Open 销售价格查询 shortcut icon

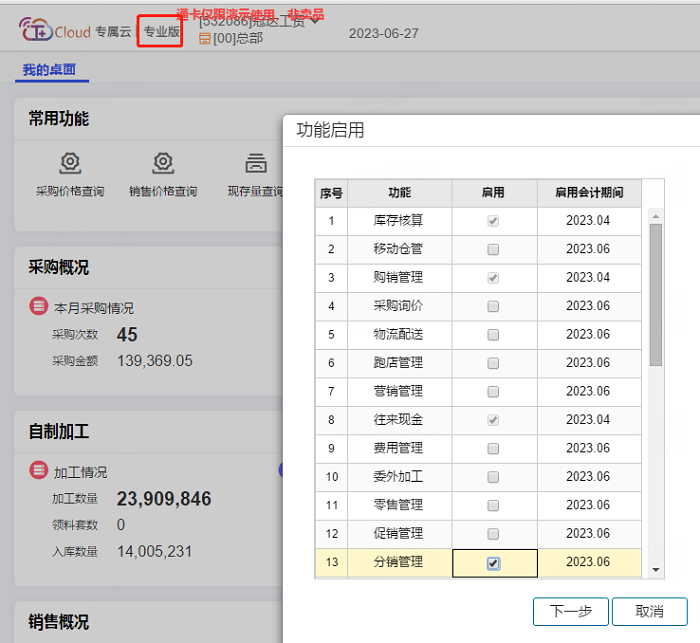(163, 163)
